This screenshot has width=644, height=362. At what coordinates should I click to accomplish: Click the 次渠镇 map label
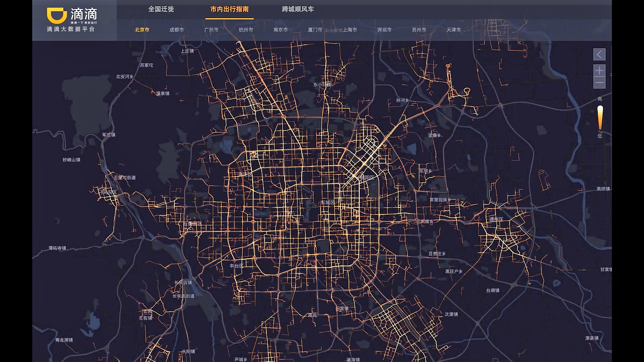tap(451, 314)
